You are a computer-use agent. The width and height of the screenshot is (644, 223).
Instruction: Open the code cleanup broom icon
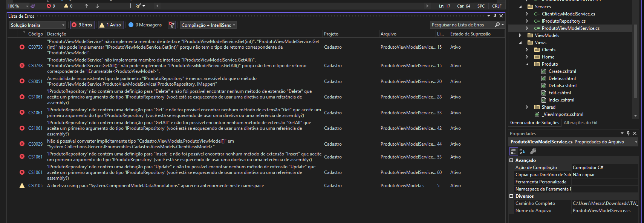139,6
